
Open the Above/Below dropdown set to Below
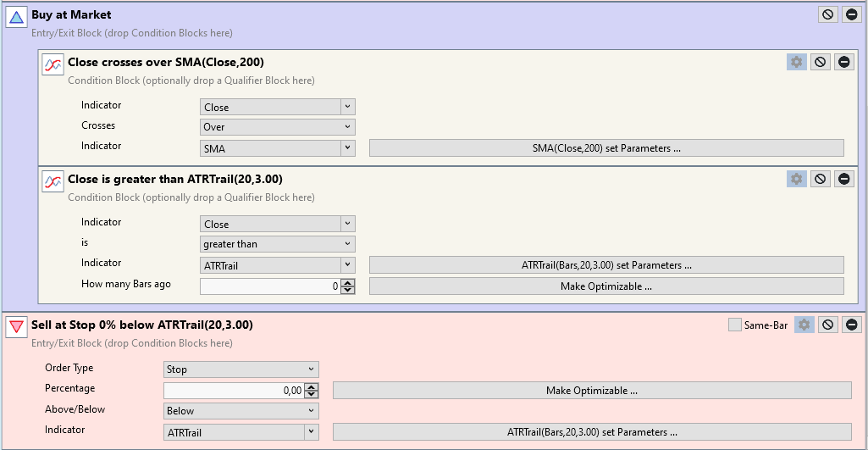[x=241, y=411]
